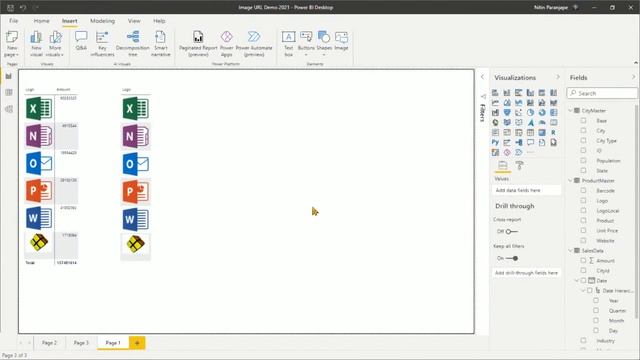Turn off Keep all filters switch
This screenshot has height=360, width=640.
512,258
